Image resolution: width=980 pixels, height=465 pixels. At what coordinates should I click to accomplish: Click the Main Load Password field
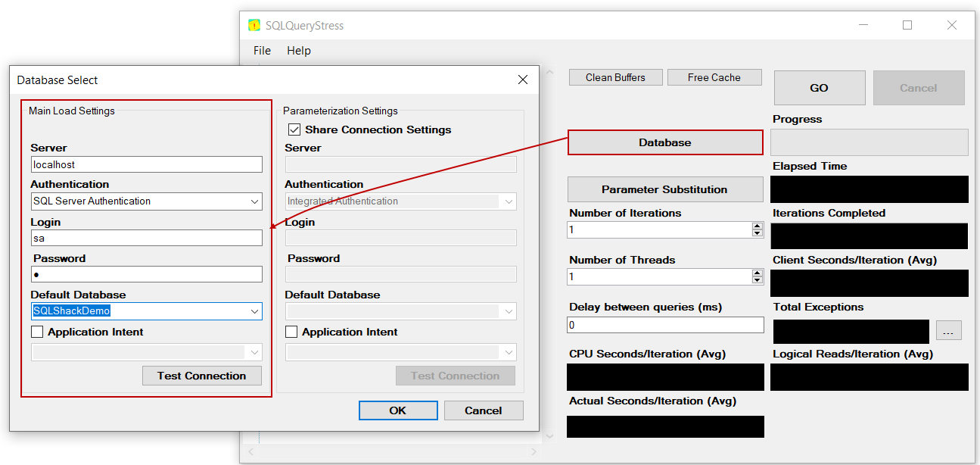pyautogui.click(x=147, y=274)
